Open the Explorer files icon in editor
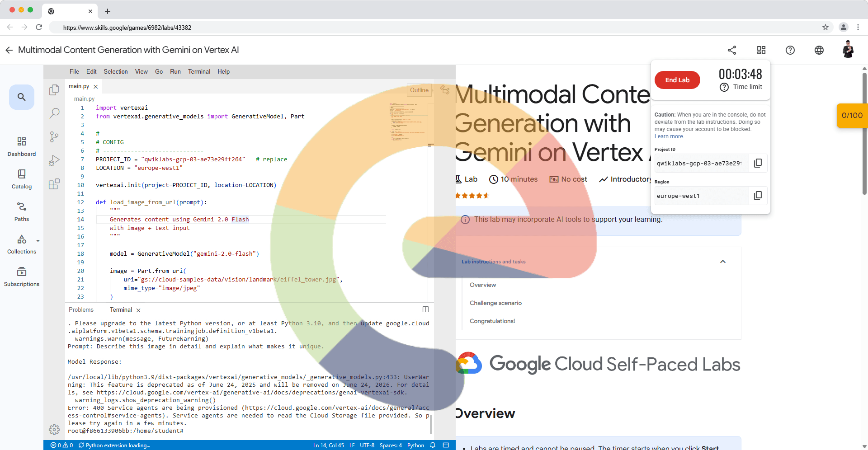The height and width of the screenshot is (450, 868). click(54, 90)
